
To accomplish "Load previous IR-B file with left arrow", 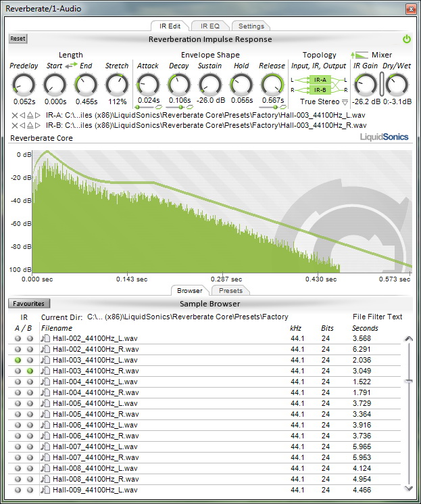I will coord(22,125).
